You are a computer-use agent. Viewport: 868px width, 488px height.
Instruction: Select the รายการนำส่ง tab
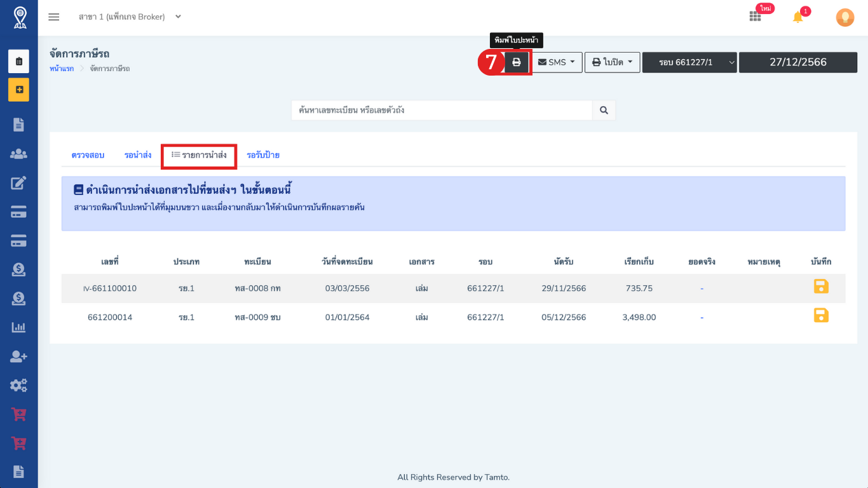199,155
